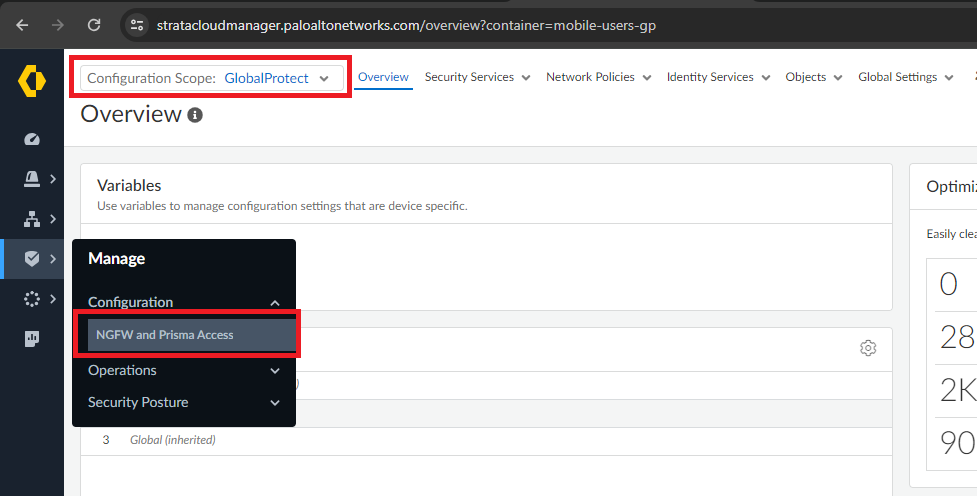Open the Configuration Scope GlobalProtect dropdown

click(x=212, y=79)
